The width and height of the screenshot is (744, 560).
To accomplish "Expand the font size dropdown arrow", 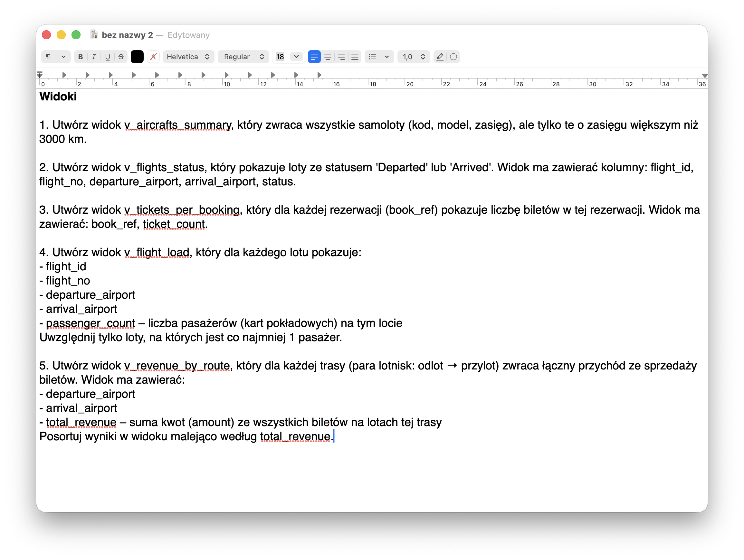I will (x=296, y=57).
